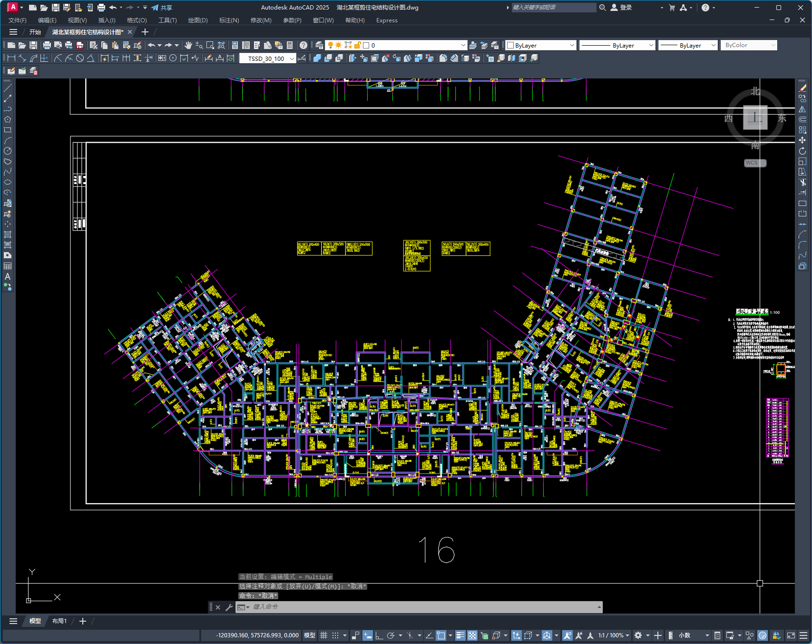Select the Array modify tool
This screenshot has width=812, height=644.
[802, 130]
